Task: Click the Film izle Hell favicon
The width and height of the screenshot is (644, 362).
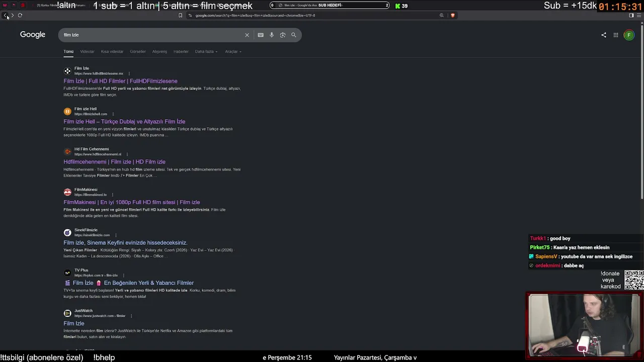Action: (67, 111)
